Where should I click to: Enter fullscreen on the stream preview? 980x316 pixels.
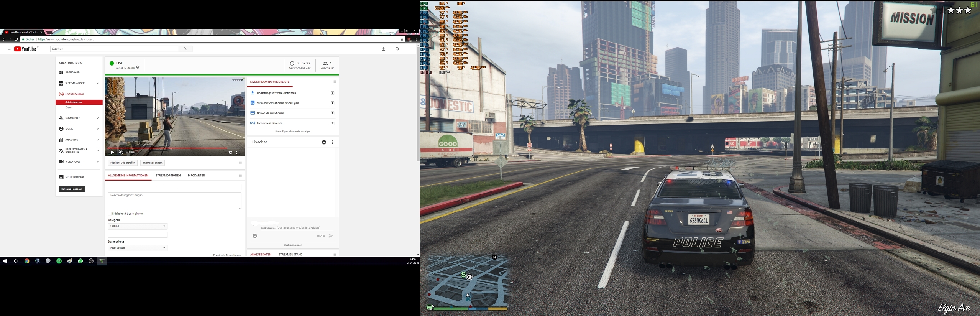238,152
